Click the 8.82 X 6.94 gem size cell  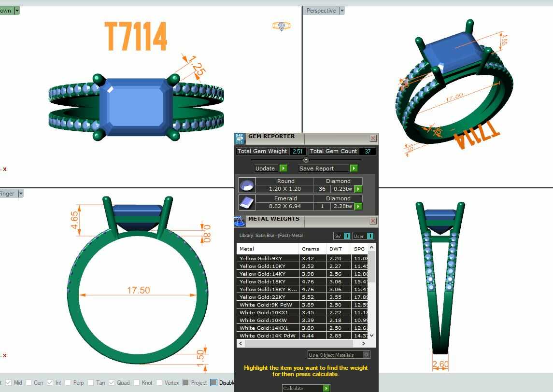(x=284, y=206)
